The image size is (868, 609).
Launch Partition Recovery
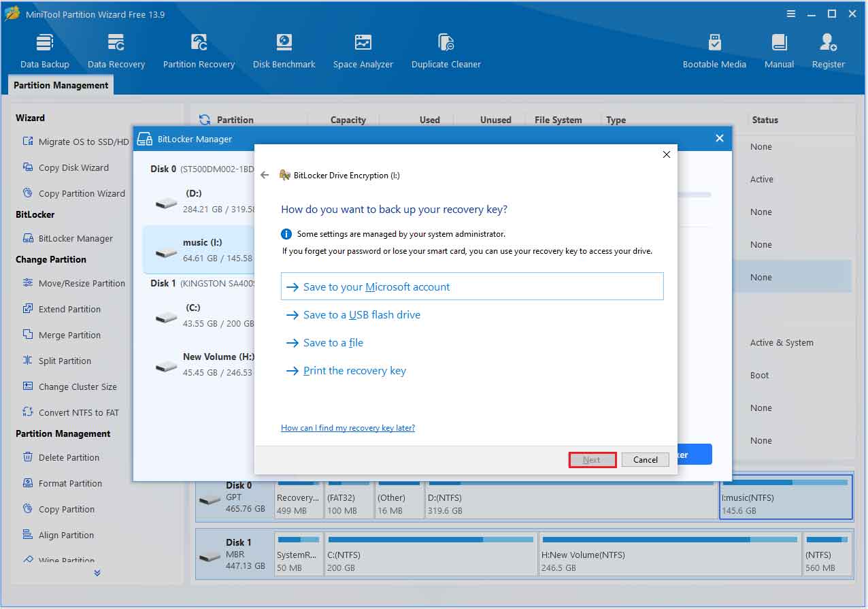pos(199,51)
